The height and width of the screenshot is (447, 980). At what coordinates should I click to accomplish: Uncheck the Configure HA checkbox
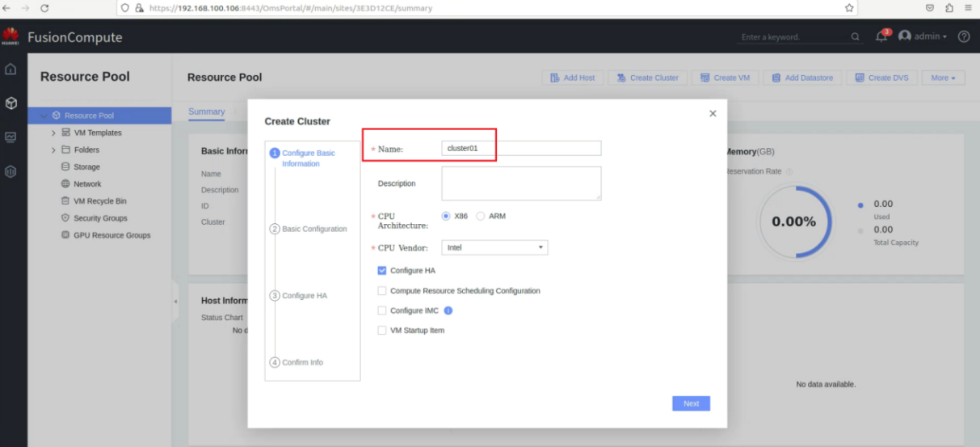pyautogui.click(x=382, y=271)
